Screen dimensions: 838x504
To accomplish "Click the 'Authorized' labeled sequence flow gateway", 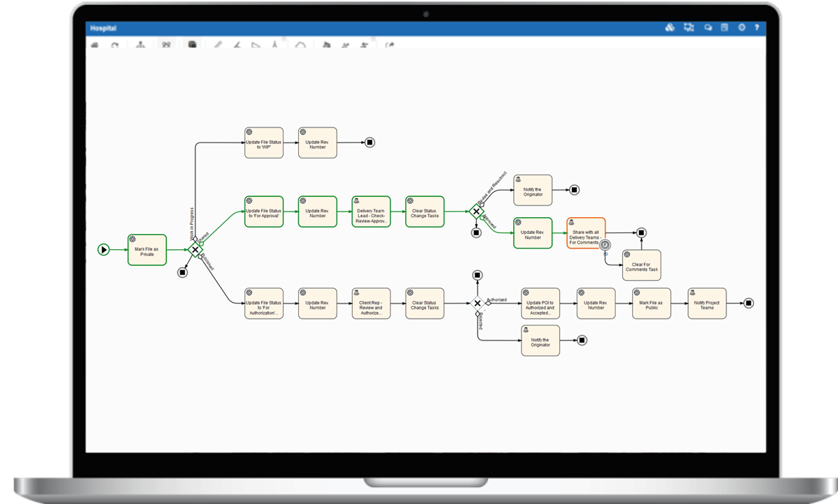I will (x=477, y=303).
